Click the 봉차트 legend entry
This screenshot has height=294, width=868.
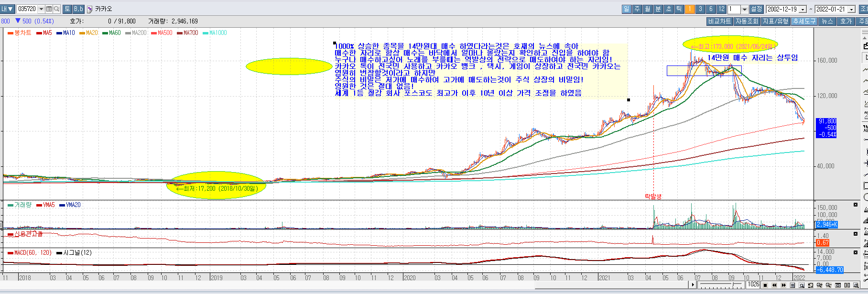(20, 33)
